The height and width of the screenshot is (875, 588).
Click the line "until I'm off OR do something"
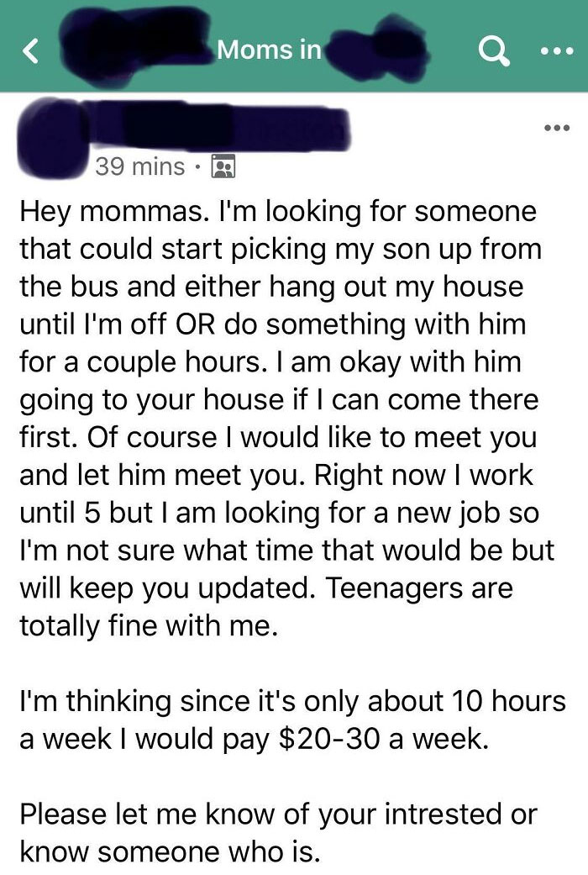pos(273,324)
